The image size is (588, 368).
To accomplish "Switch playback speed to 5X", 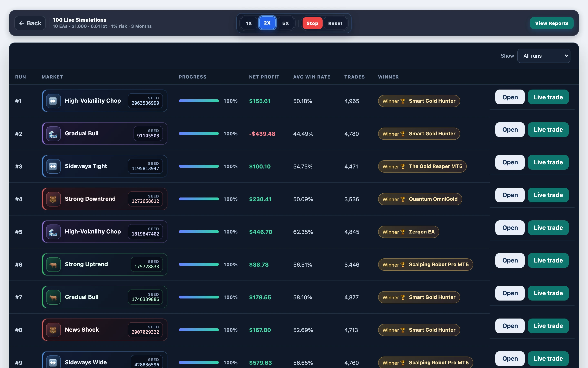I will coord(285,23).
